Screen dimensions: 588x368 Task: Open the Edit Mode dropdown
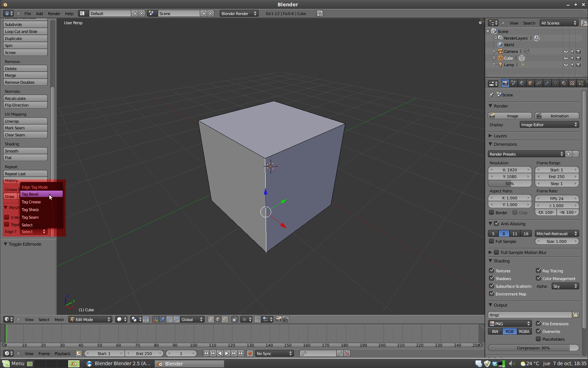pos(90,319)
